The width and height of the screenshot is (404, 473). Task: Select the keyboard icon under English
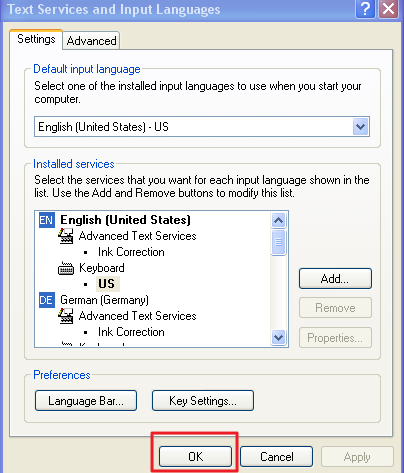click(66, 269)
